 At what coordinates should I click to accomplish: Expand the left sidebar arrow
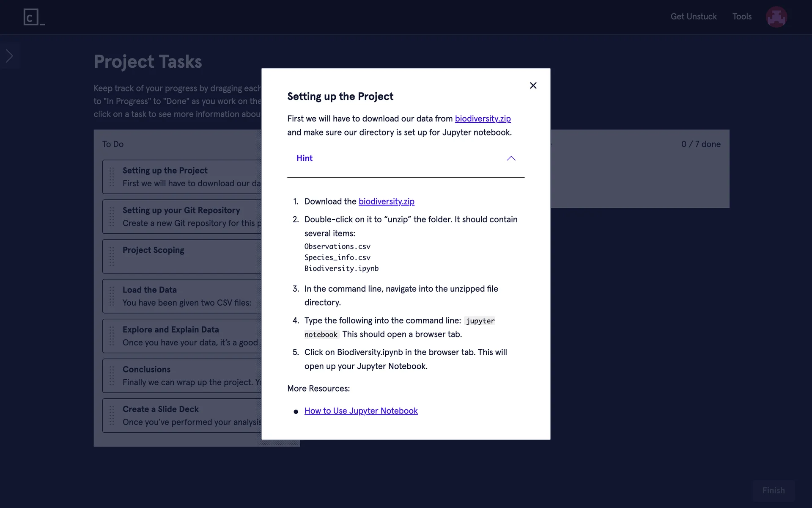pos(9,56)
